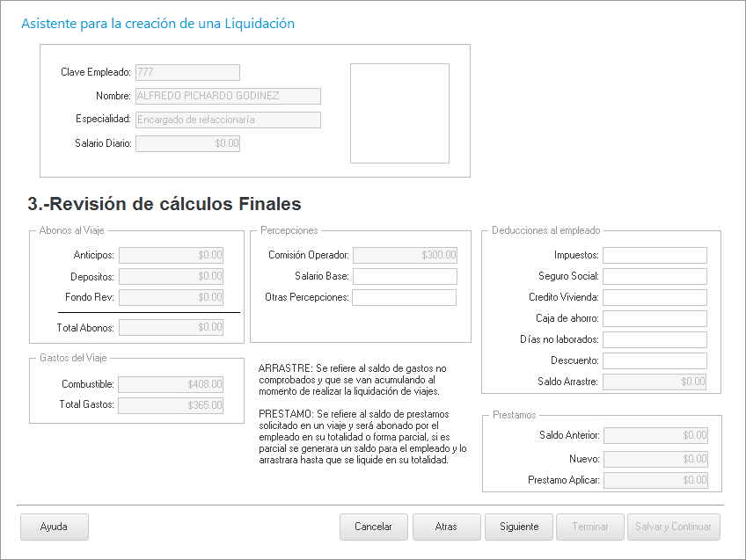
Task: Select the Seguro Social field
Action: (x=655, y=276)
